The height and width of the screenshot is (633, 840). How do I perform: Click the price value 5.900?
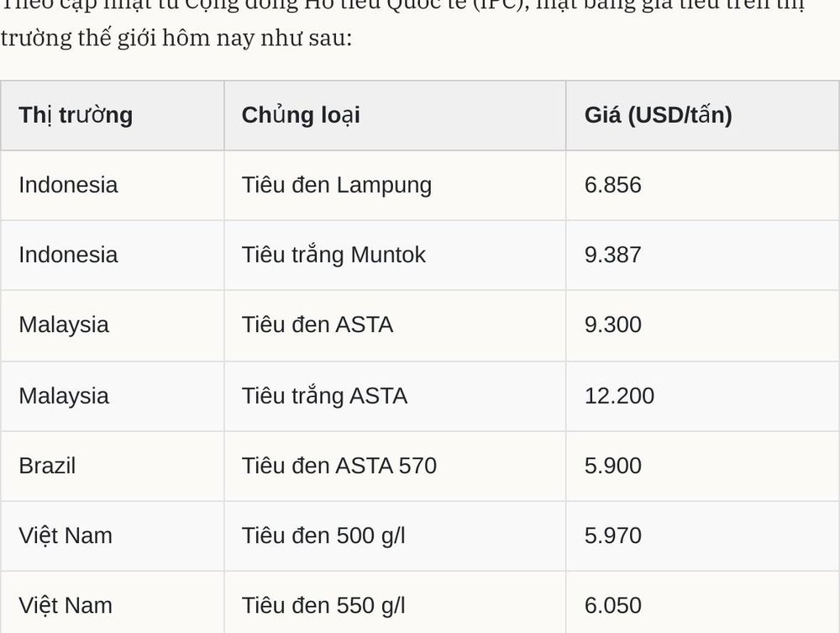[613, 466]
